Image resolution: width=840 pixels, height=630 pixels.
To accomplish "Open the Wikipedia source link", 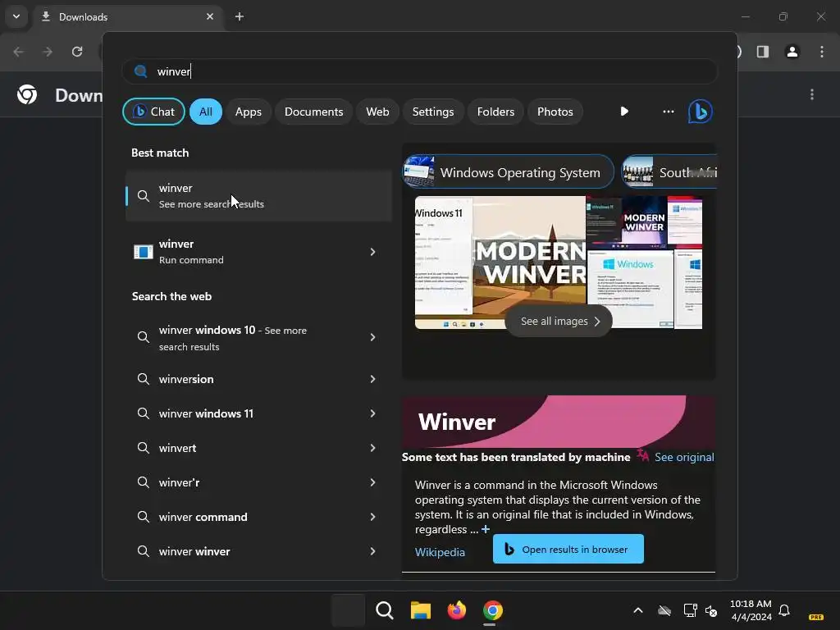I will (440, 552).
